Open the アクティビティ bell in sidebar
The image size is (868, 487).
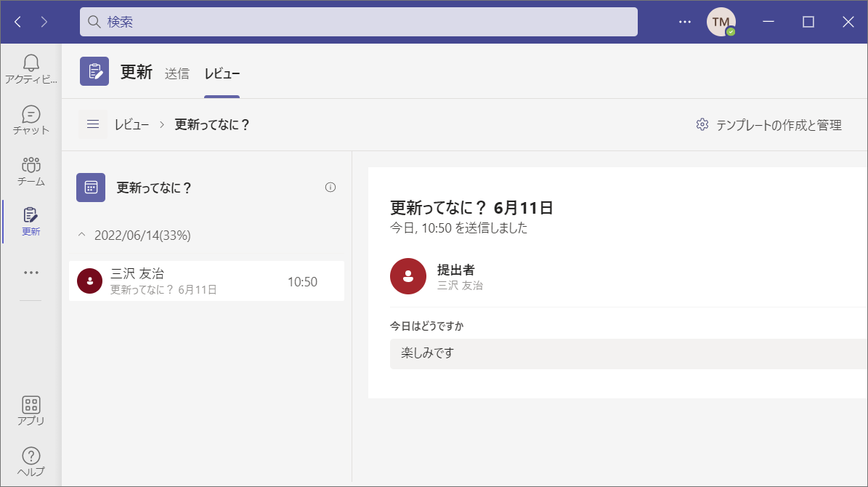coord(31,69)
